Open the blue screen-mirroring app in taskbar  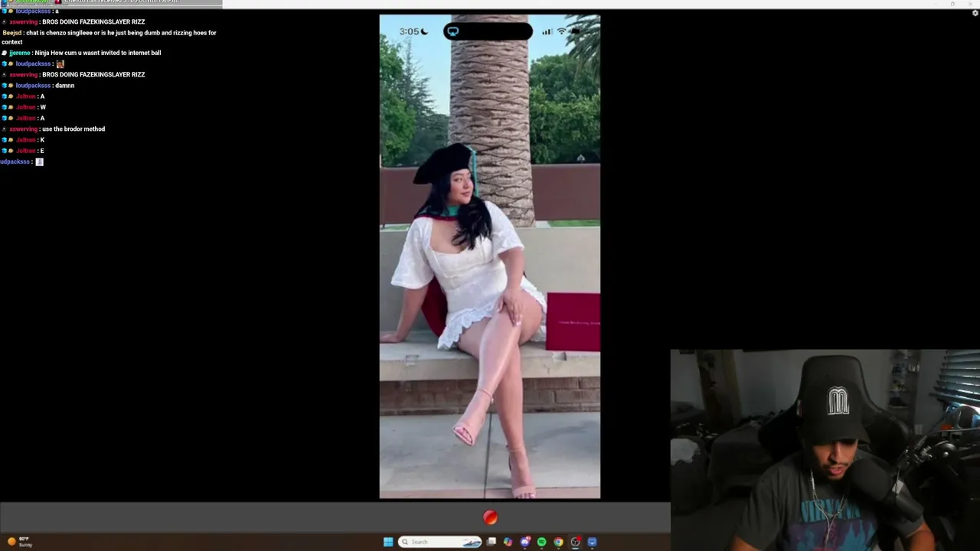(x=593, y=542)
